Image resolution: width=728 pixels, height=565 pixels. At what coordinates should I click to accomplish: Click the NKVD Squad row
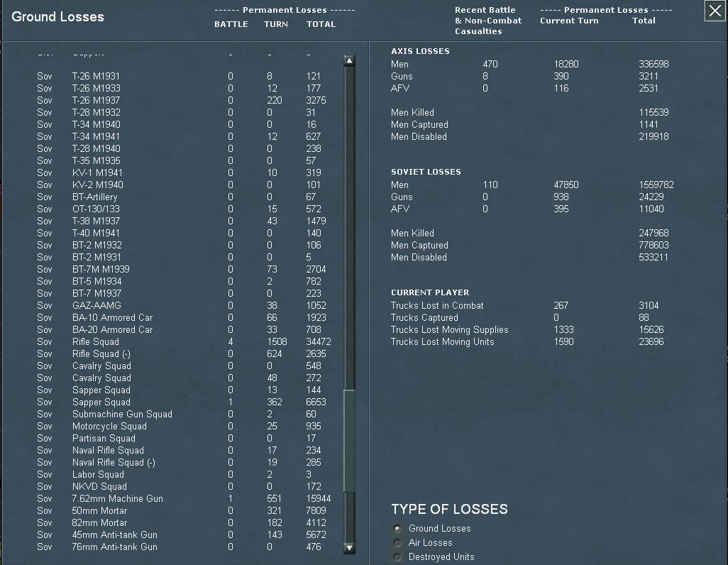tap(99, 486)
